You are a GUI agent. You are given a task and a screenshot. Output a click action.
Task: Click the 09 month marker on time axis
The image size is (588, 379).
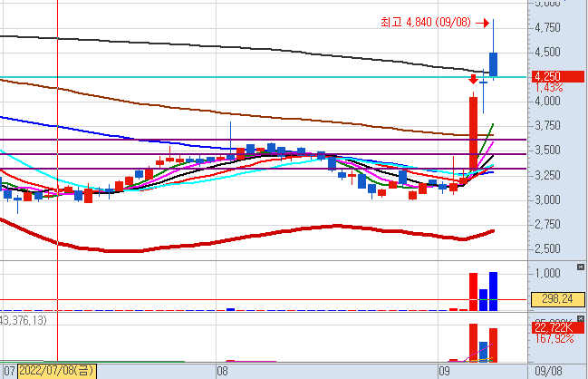pos(444,372)
